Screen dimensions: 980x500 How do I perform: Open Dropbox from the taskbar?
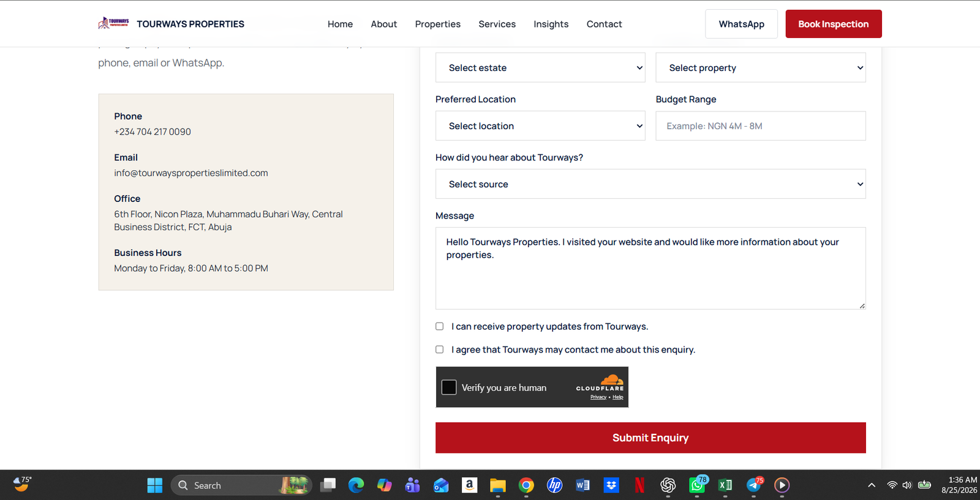click(x=611, y=485)
